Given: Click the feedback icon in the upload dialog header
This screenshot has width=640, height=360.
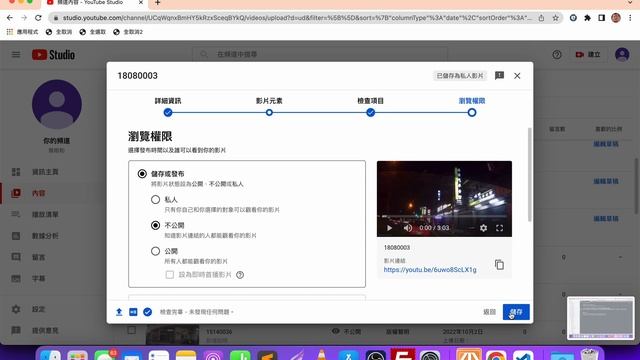Looking at the screenshot, I should tap(499, 76).
